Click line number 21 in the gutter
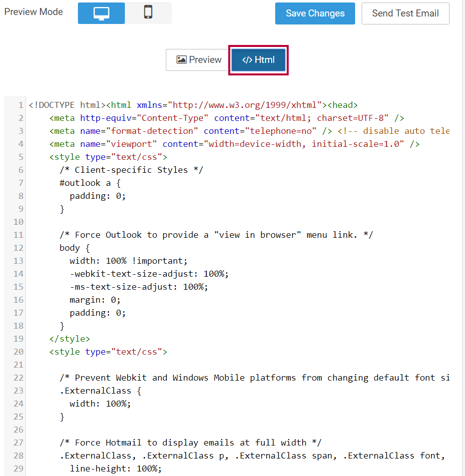The image size is (465, 476). pyautogui.click(x=18, y=365)
